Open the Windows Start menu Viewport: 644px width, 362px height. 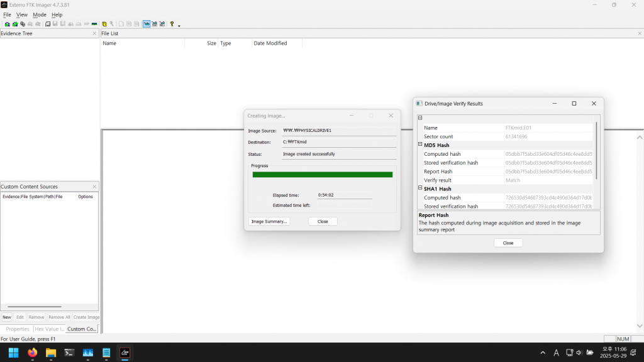coord(14,353)
